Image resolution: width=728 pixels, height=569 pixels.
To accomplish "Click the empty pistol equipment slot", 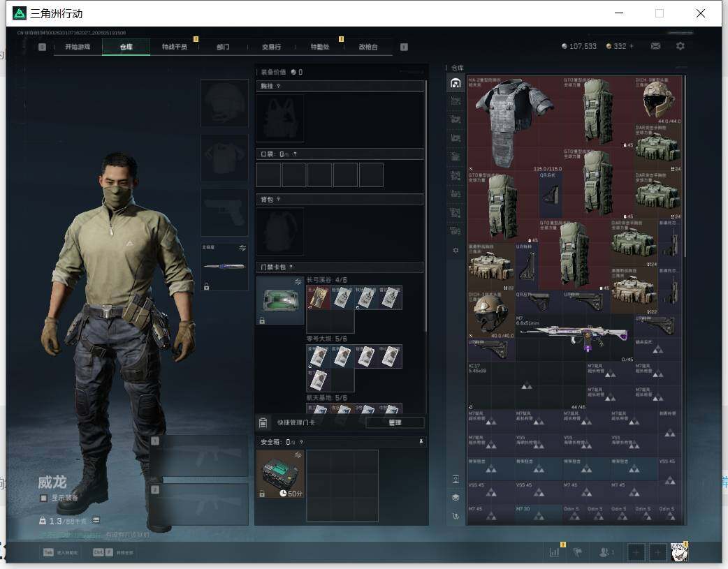I will click(x=224, y=212).
